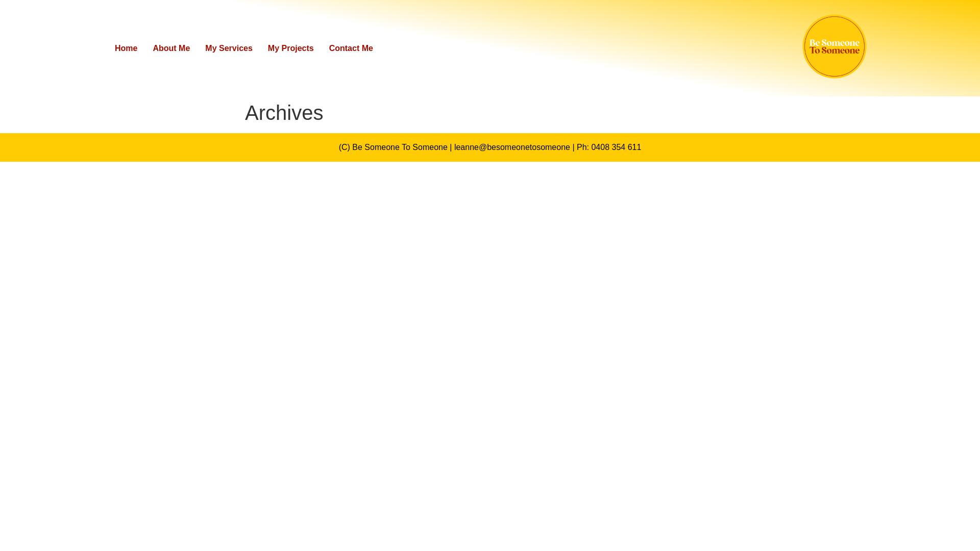Open the Home menu link

click(x=126, y=48)
